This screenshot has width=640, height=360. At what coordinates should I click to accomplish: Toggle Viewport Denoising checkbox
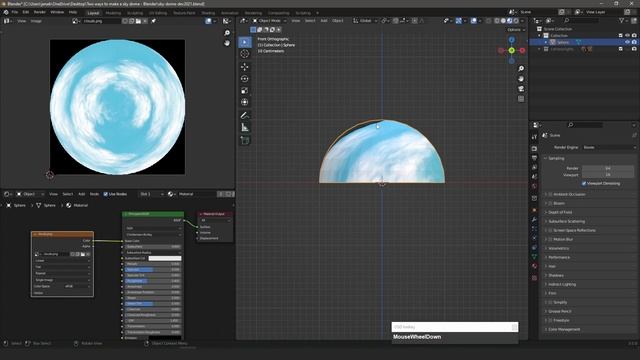point(584,184)
